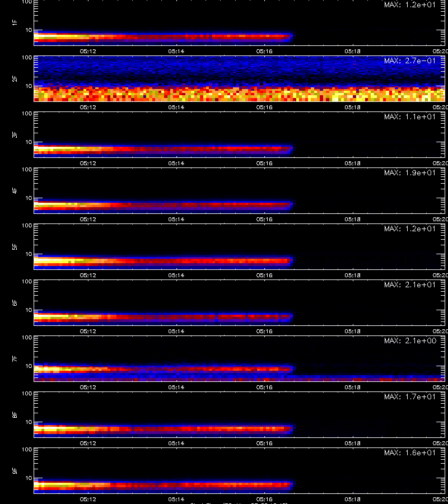Select the MAX: 1.9e+01 value in panel 4F
448x504 pixels.
(410, 172)
